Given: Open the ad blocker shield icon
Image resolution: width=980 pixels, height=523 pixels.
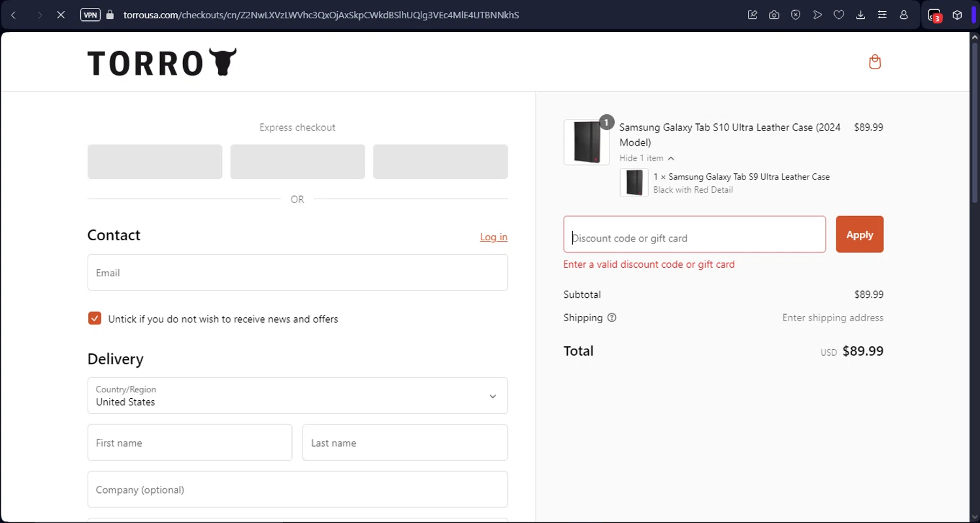Looking at the screenshot, I should (x=796, y=14).
